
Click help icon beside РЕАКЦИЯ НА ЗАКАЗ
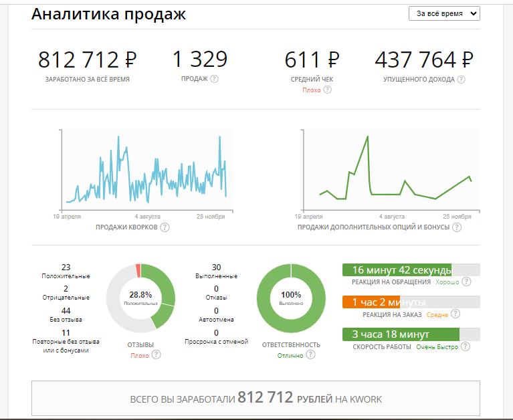click(455, 314)
